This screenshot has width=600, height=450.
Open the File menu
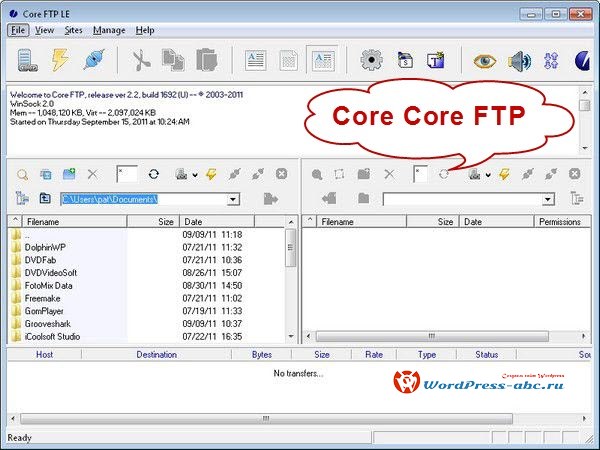tap(18, 30)
